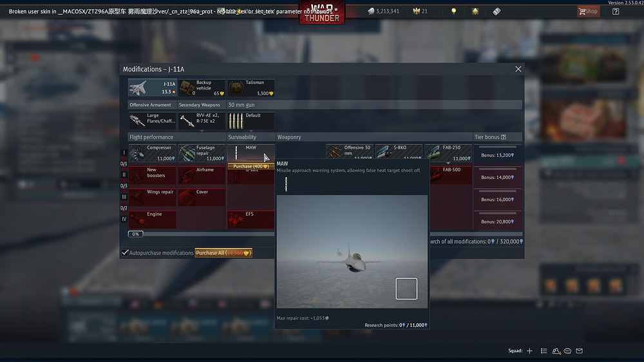Open the Shop menu
Screen dimensions: 644x362
[x=587, y=11]
